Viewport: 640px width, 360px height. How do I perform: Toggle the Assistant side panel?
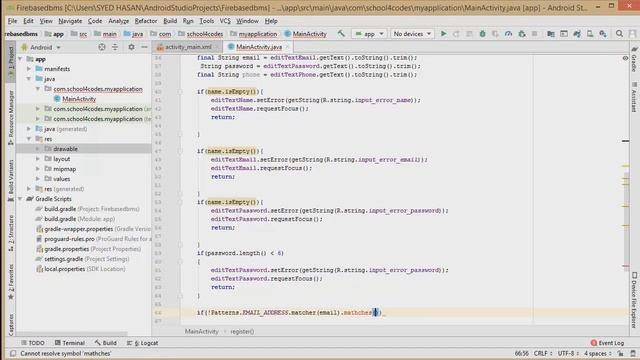point(634,98)
